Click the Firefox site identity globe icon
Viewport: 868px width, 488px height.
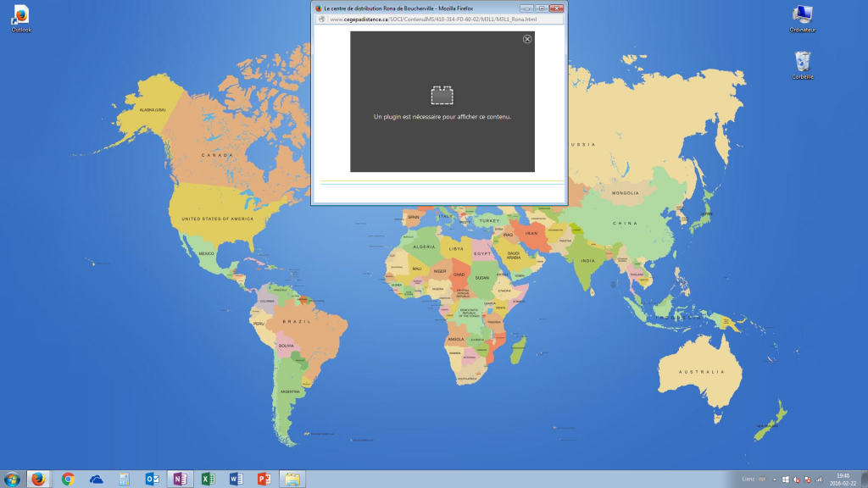(321, 19)
